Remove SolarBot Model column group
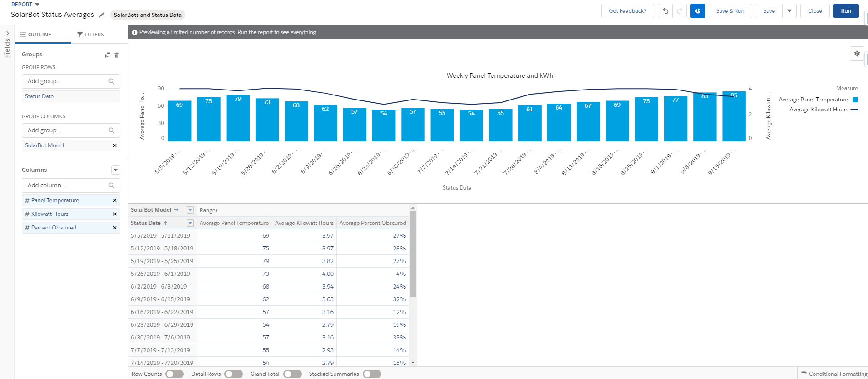This screenshot has height=379, width=868. (115, 145)
